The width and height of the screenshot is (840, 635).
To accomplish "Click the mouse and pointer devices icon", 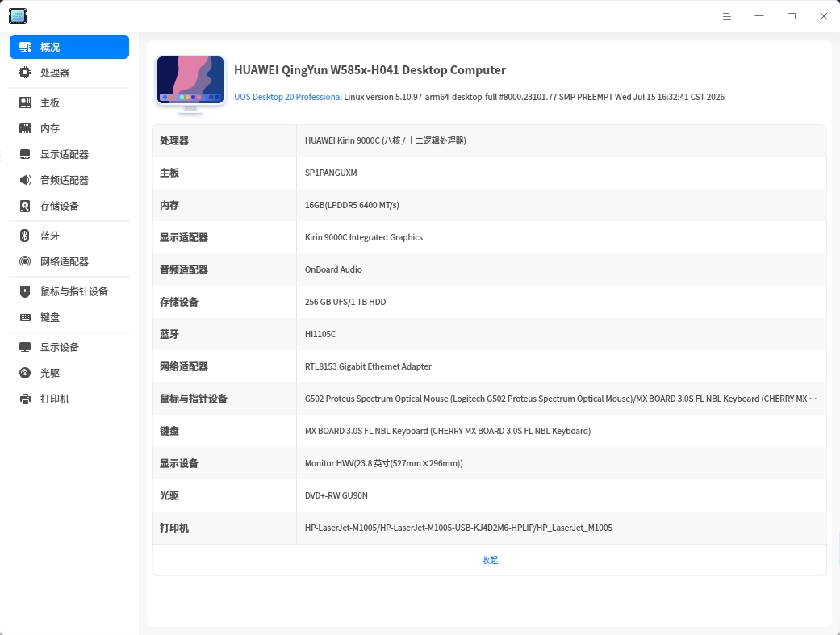I will (25, 291).
